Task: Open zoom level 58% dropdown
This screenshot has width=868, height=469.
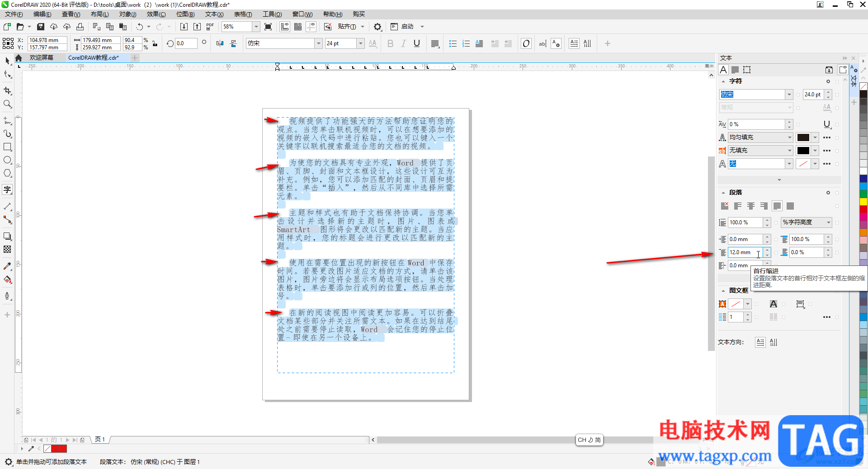Action: (x=256, y=27)
